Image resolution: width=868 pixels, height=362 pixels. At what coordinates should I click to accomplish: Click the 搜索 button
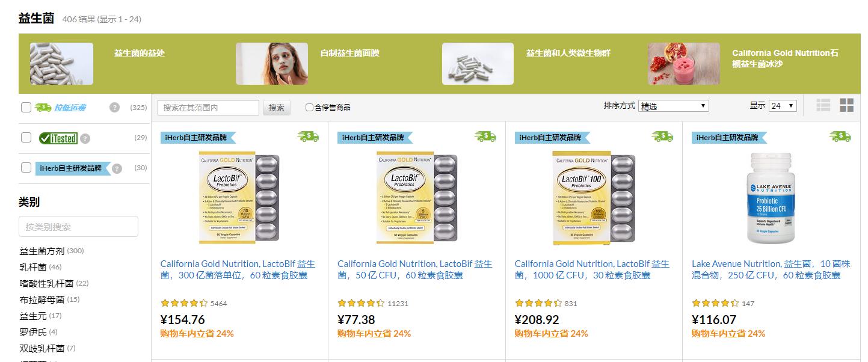click(x=277, y=108)
